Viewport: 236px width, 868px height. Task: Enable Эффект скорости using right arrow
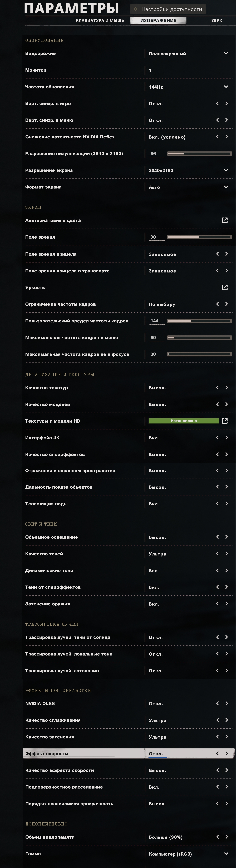tap(227, 753)
